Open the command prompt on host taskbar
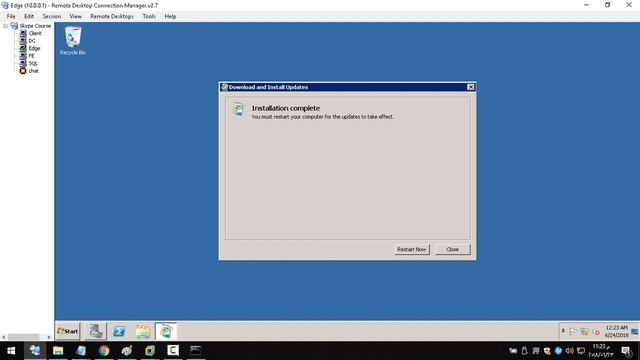 click(x=196, y=351)
